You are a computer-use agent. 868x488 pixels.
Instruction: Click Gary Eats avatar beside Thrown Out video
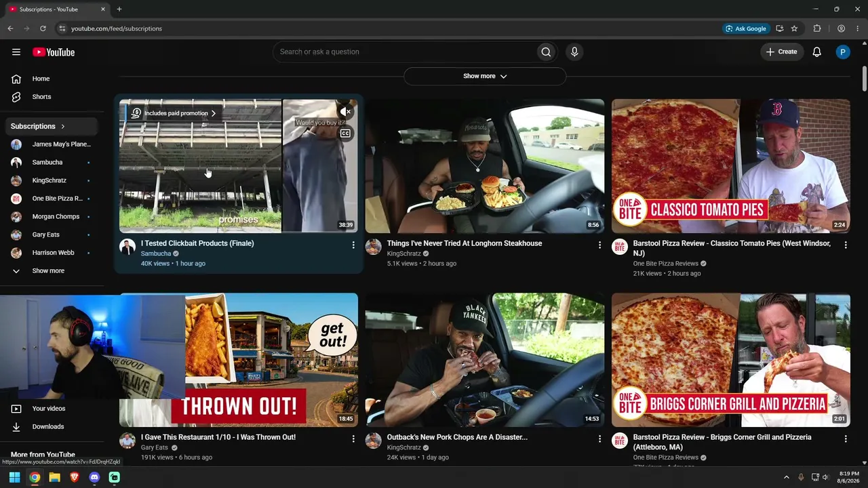(127, 441)
